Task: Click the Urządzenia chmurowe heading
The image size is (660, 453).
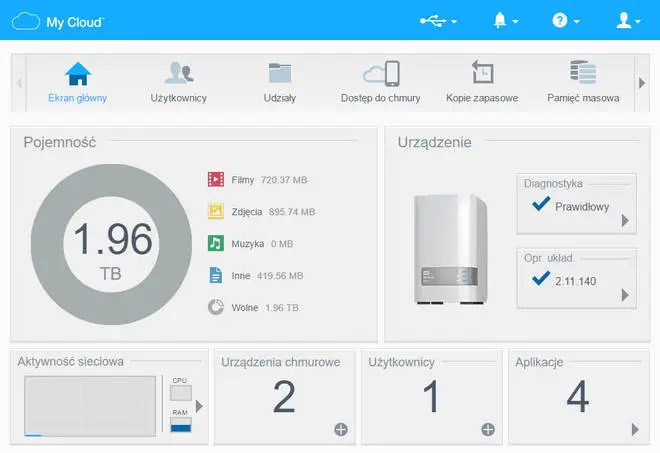Action: click(x=281, y=362)
